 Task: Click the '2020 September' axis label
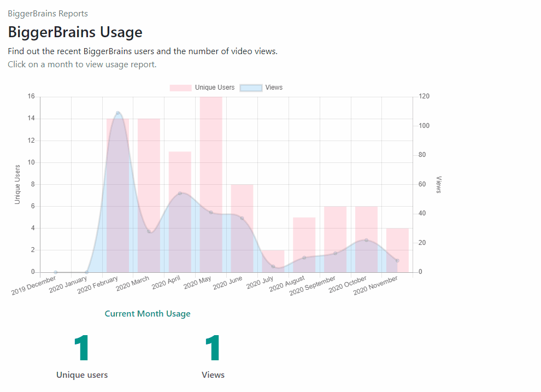[313, 285]
